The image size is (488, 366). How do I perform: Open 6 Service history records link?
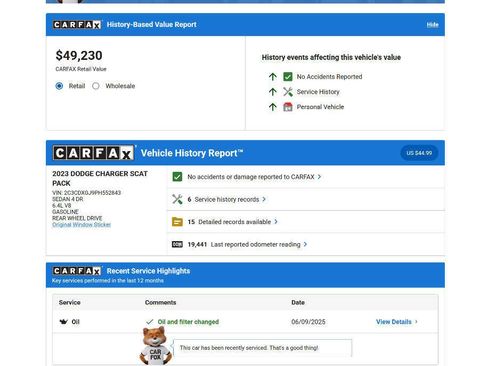223,199
